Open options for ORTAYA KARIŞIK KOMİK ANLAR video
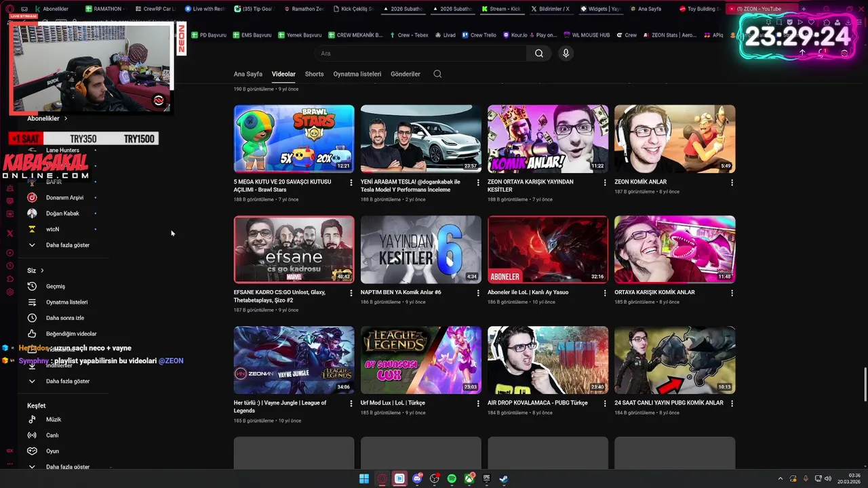 point(732,293)
